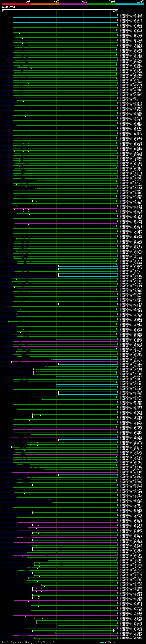Select label UniRef100_C6SZD2
The height and width of the screenshot is (644, 146).
(131, 48)
